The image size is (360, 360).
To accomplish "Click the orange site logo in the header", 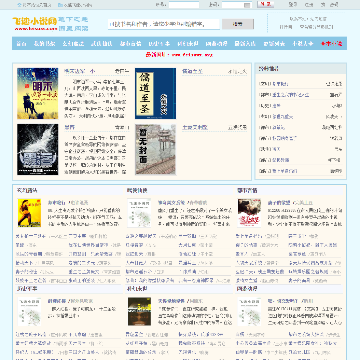I will point(35,23).
